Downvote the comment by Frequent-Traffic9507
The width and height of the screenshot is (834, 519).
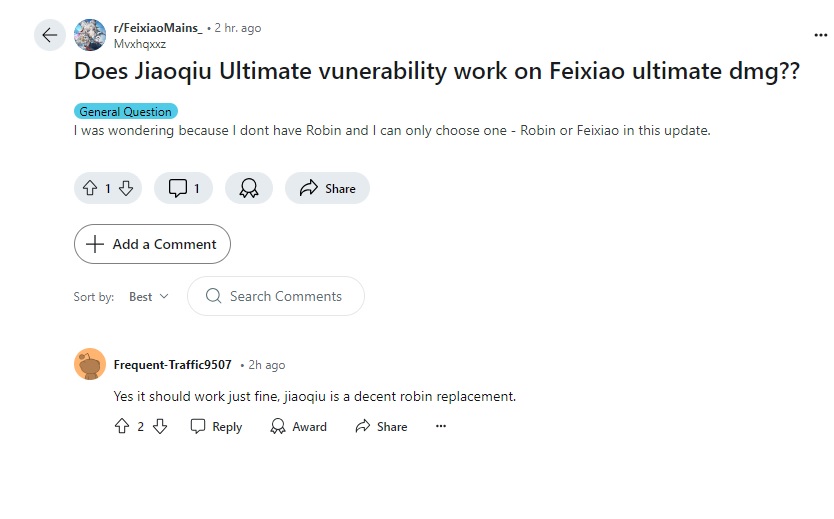click(160, 426)
